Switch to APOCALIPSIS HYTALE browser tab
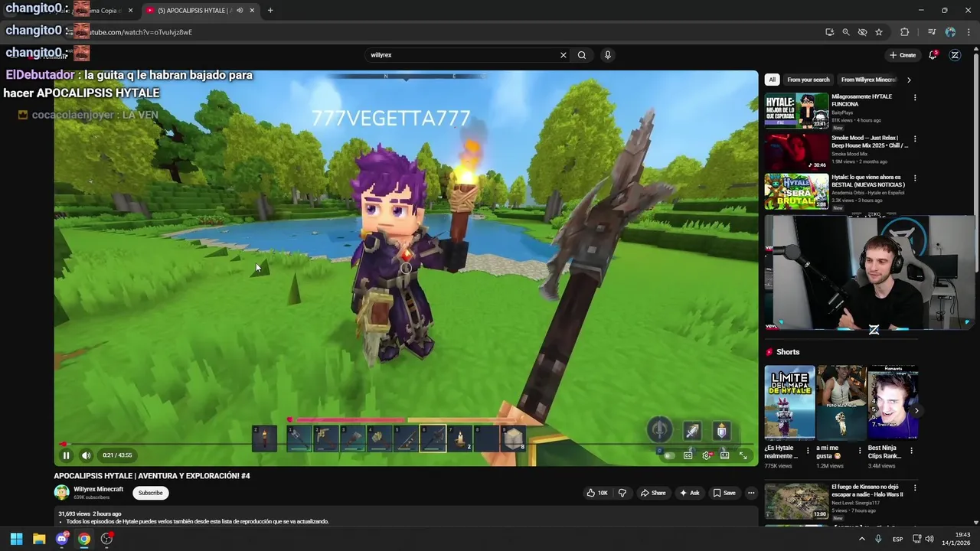The height and width of the screenshot is (551, 980). point(193,11)
